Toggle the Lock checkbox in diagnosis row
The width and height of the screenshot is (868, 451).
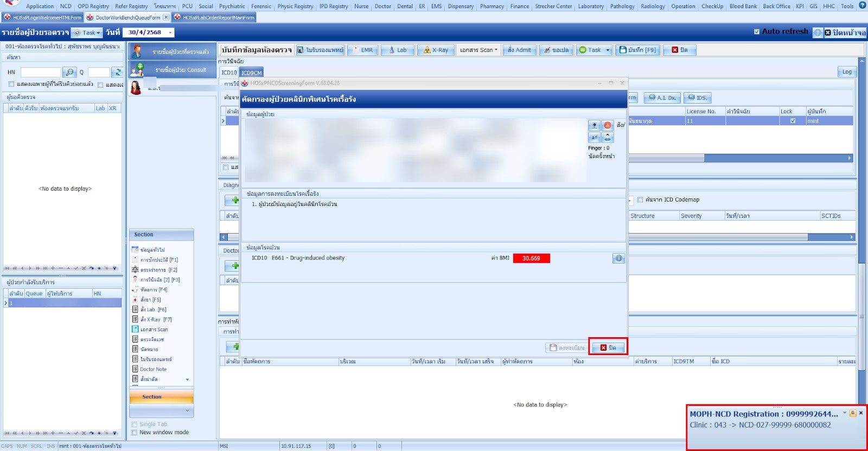(793, 121)
